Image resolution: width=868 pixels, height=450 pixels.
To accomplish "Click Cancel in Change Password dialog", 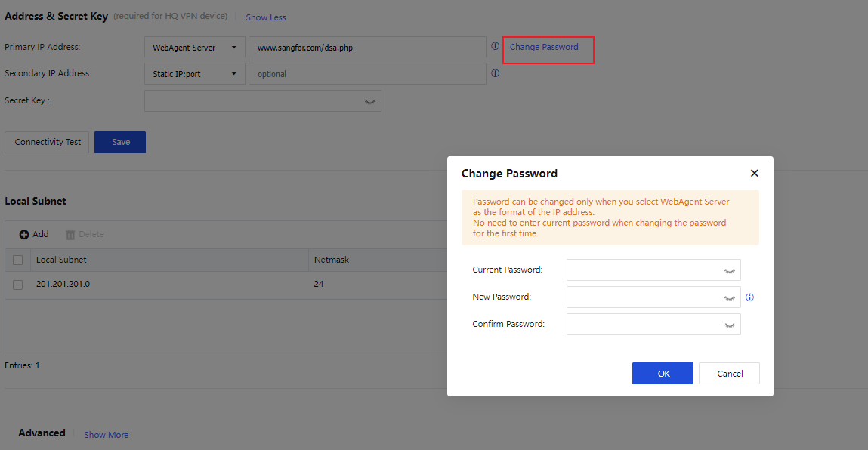I will (729, 373).
